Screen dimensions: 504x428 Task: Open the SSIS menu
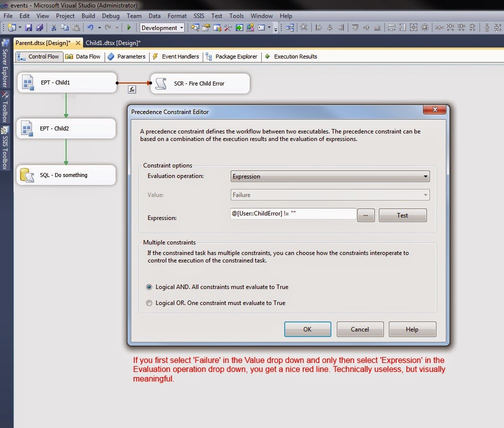click(x=199, y=15)
